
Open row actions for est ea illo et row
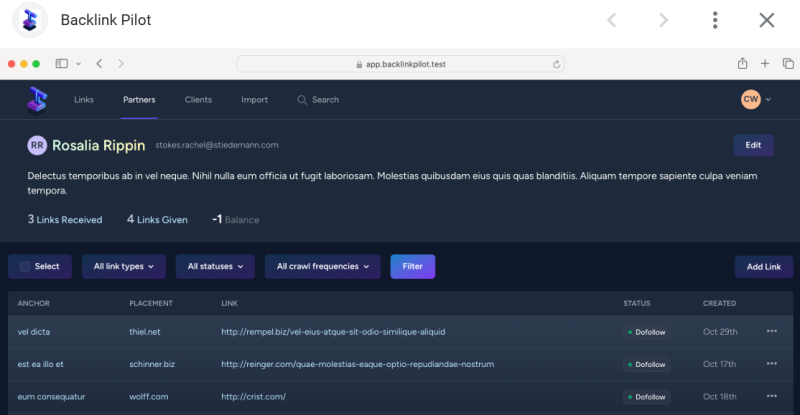[771, 363]
